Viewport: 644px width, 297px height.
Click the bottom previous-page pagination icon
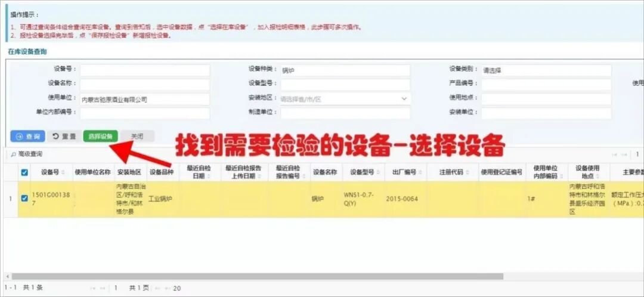[x=102, y=289]
